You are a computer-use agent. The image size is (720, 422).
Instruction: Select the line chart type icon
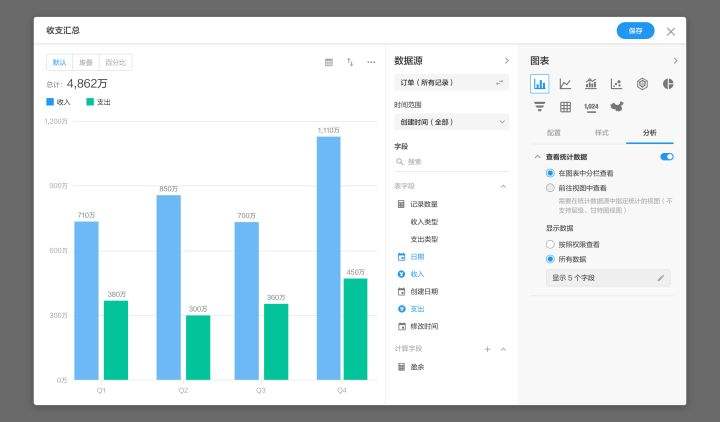(566, 84)
